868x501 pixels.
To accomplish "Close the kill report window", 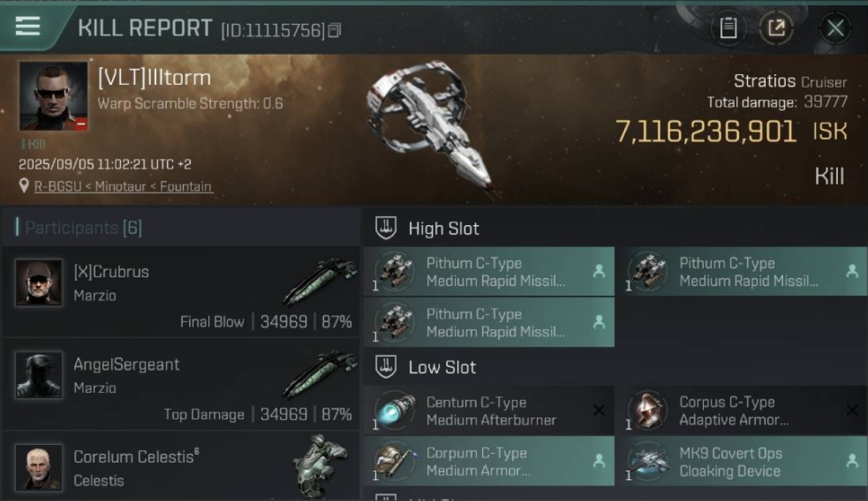I will 835,28.
